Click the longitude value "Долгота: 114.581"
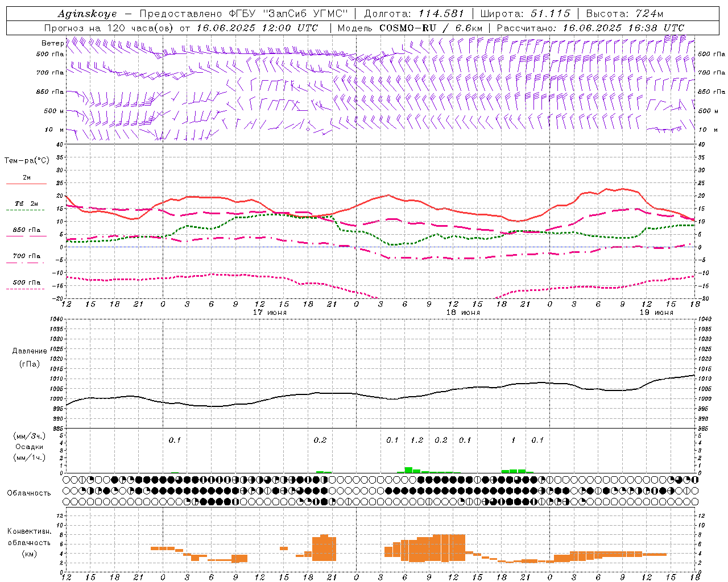The height and width of the screenshot is (582, 728). pyautogui.click(x=414, y=14)
